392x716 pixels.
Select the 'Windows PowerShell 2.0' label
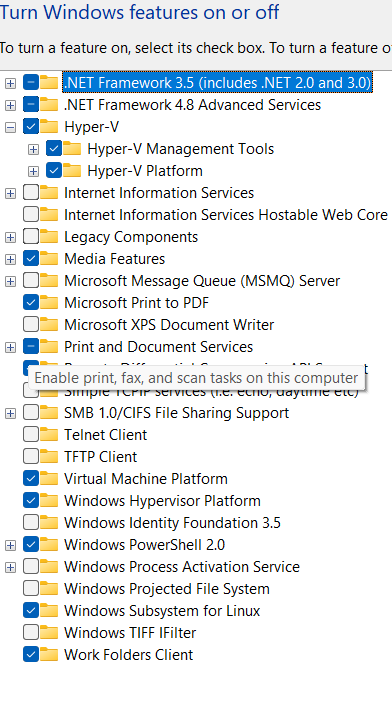[x=144, y=545]
